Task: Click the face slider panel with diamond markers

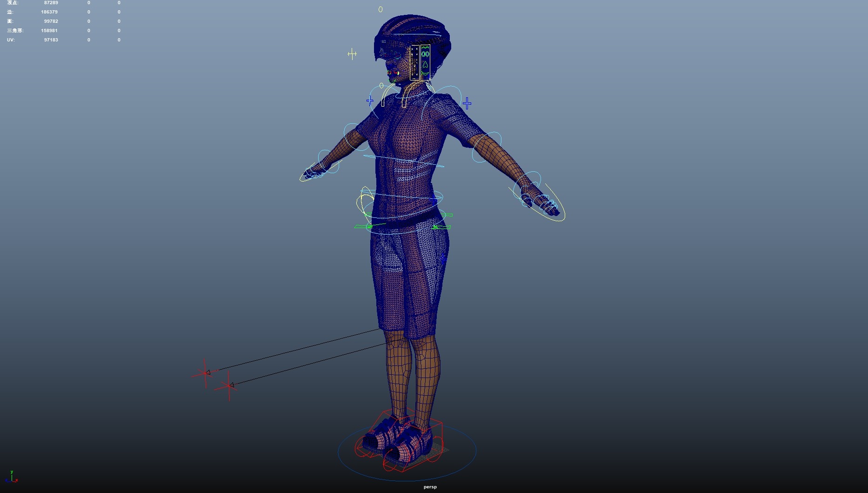Action: coord(414,62)
